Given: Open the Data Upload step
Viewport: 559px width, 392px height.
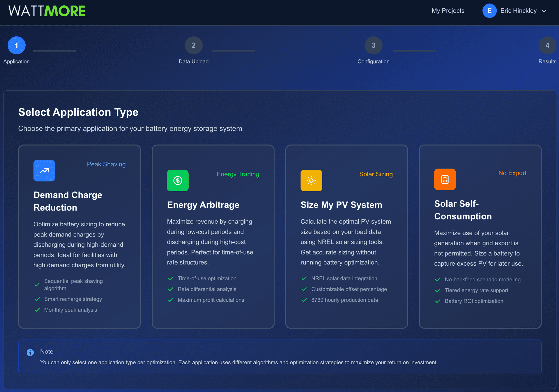Looking at the screenshot, I should (x=193, y=45).
